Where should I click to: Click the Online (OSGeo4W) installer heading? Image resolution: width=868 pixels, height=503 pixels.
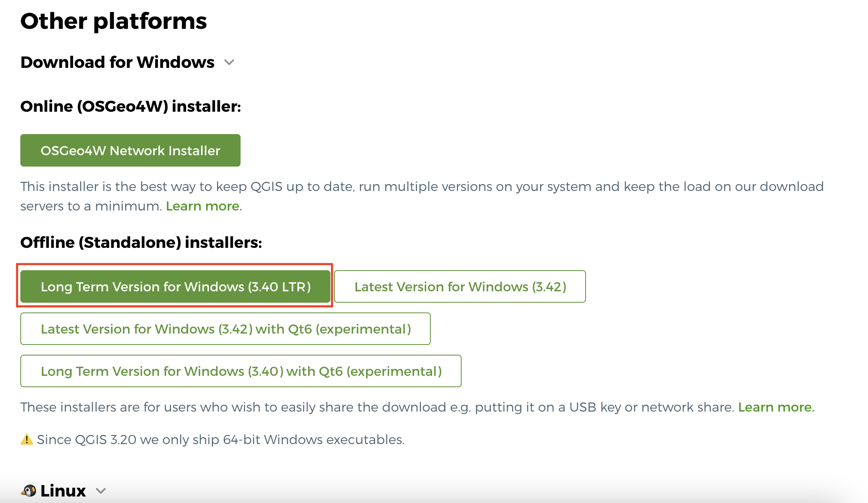point(130,106)
